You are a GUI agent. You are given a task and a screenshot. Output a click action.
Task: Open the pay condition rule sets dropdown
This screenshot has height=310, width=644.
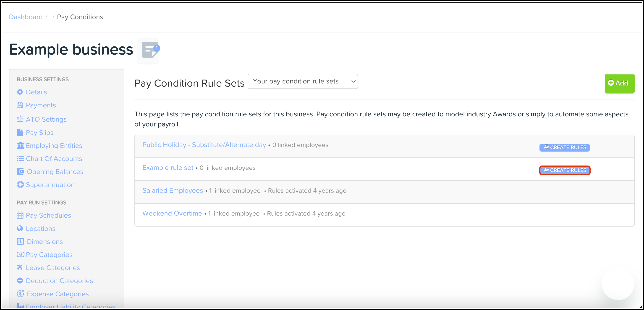tap(303, 81)
